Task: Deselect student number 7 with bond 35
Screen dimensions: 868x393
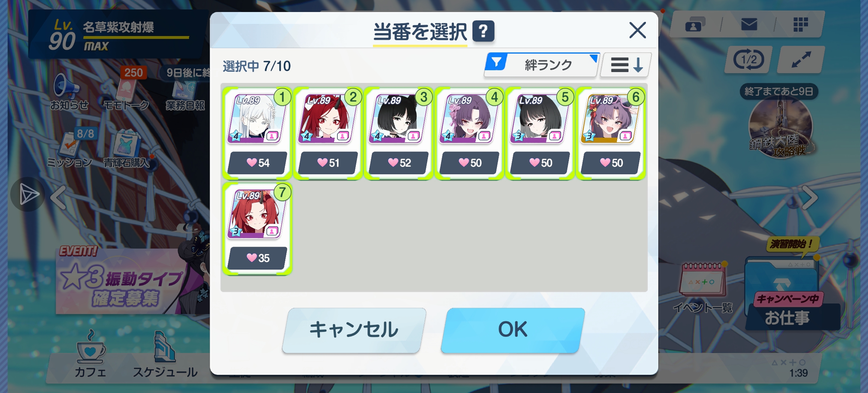Action: (257, 229)
